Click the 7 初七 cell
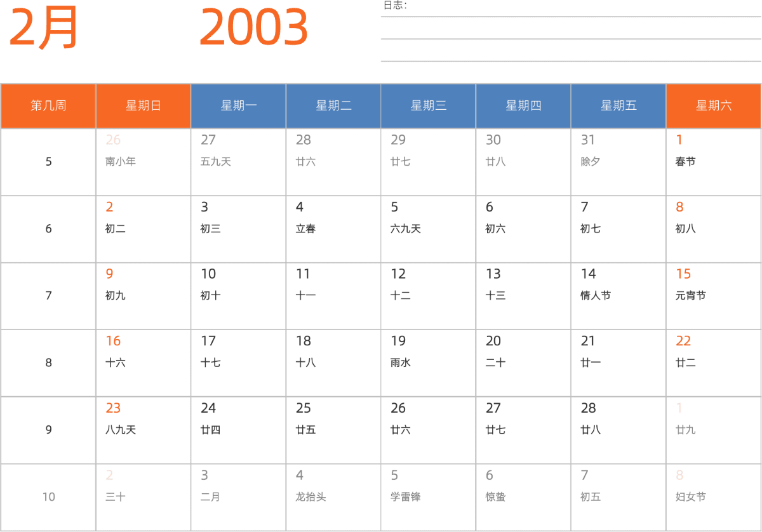The height and width of the screenshot is (532, 762). [618, 229]
